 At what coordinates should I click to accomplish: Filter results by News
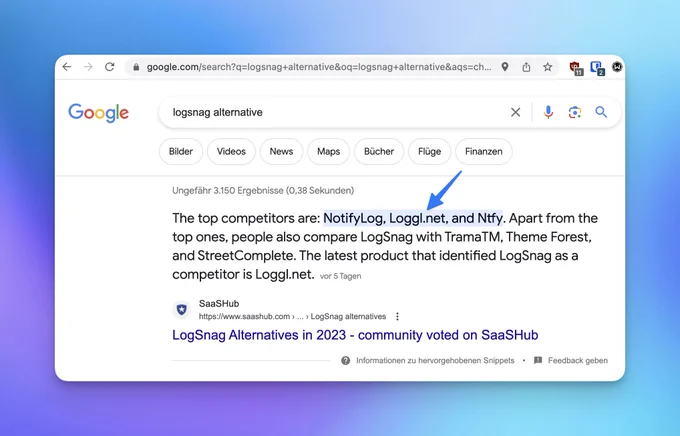281,151
